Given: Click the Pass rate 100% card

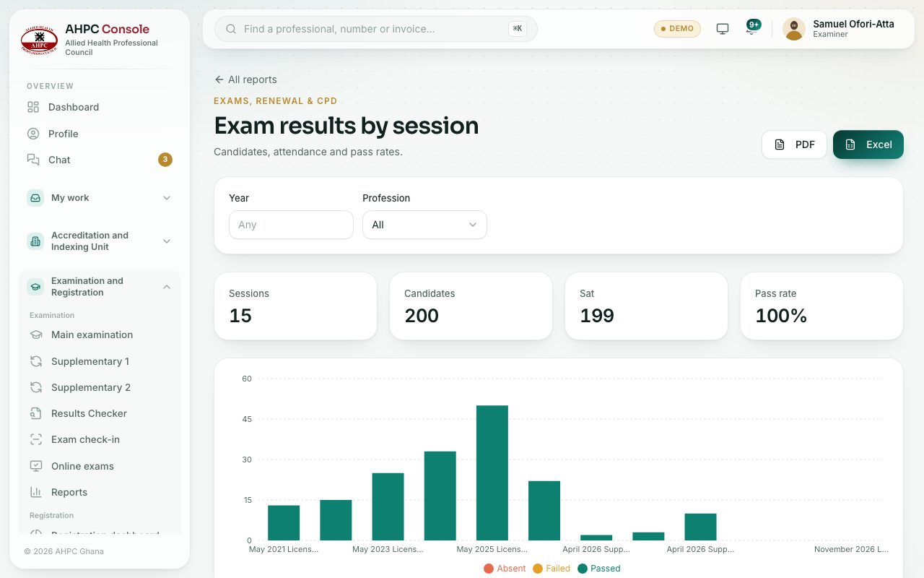Looking at the screenshot, I should pos(821,306).
